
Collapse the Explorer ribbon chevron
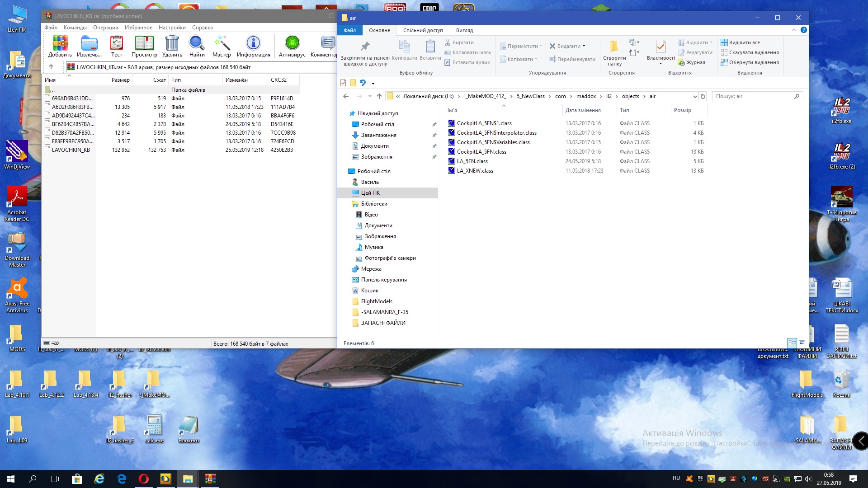point(793,30)
